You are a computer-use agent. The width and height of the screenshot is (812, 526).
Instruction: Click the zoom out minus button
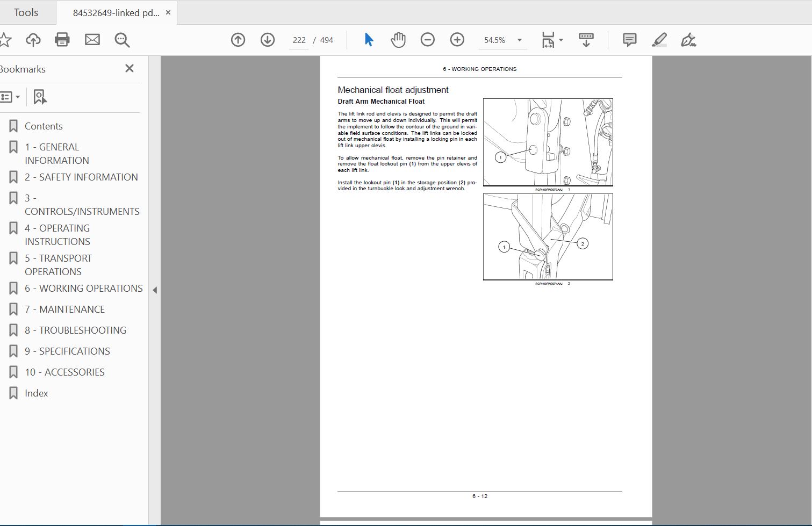coord(428,40)
